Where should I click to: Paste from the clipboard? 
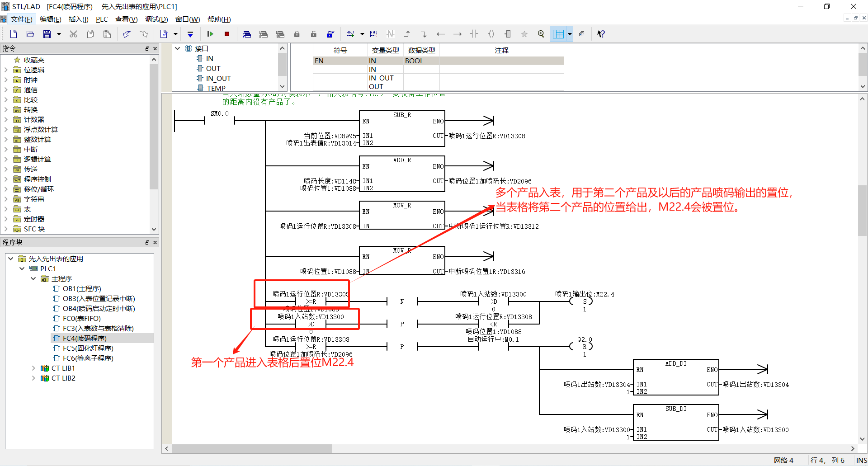point(107,34)
